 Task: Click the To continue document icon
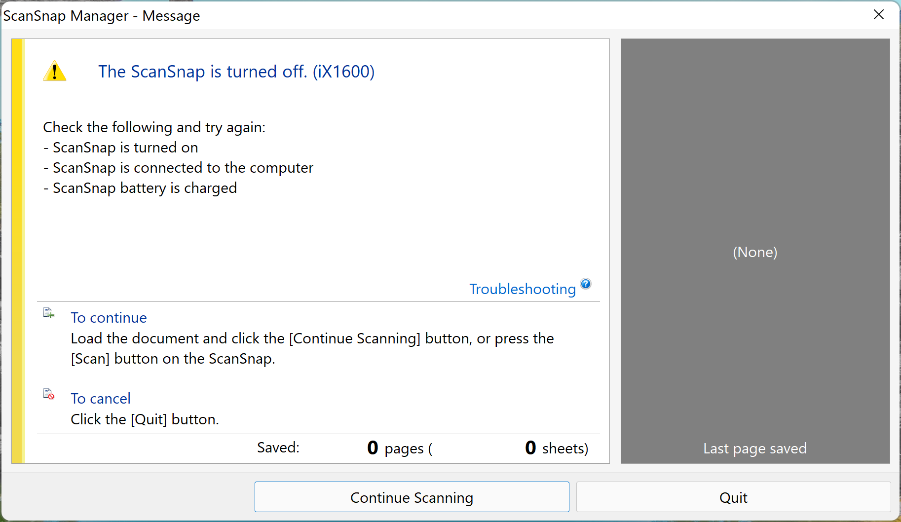click(x=49, y=313)
